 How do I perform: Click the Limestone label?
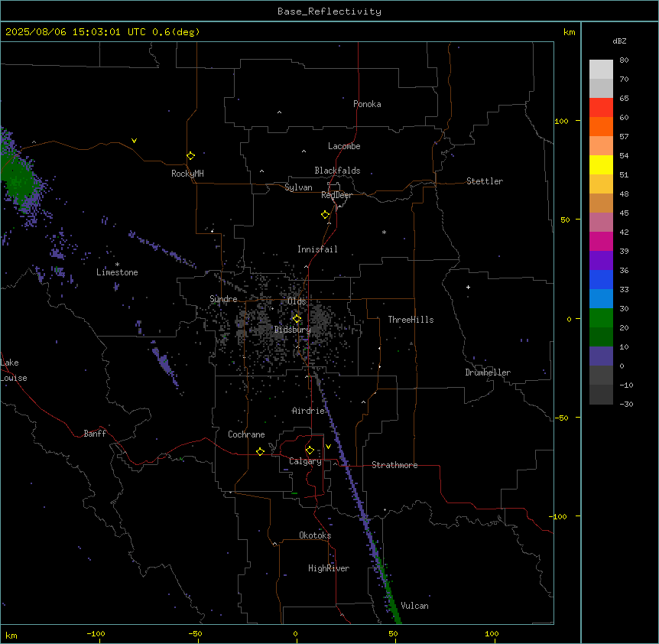click(x=117, y=272)
